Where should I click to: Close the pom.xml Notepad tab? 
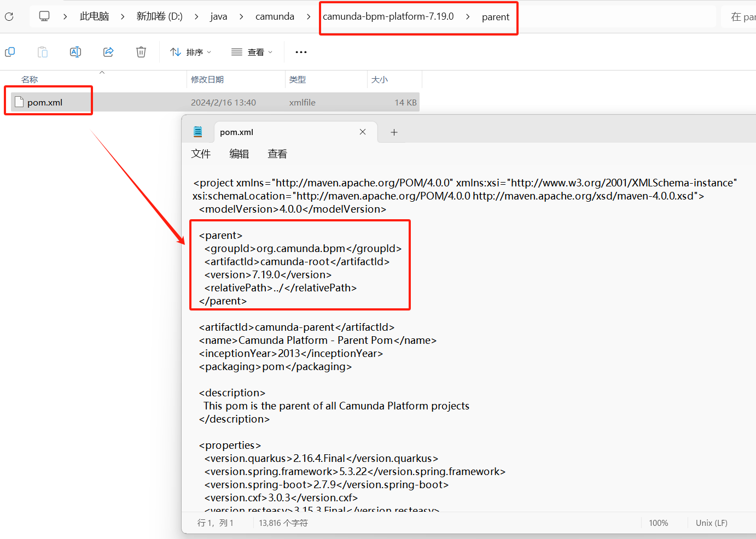(x=363, y=132)
